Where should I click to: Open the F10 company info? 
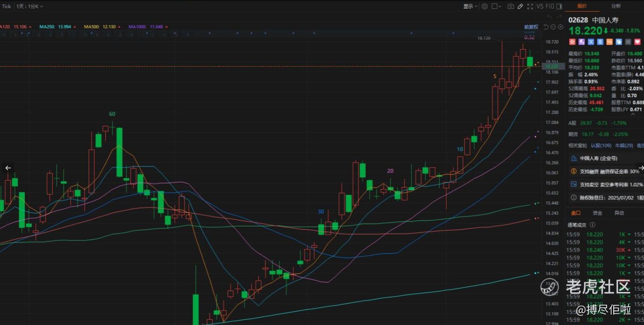pos(550,6)
